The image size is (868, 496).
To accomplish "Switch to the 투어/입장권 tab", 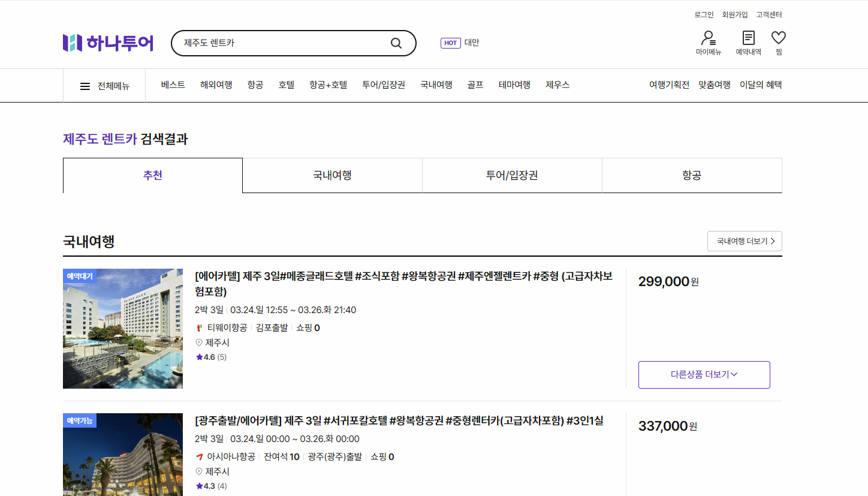I will click(512, 175).
